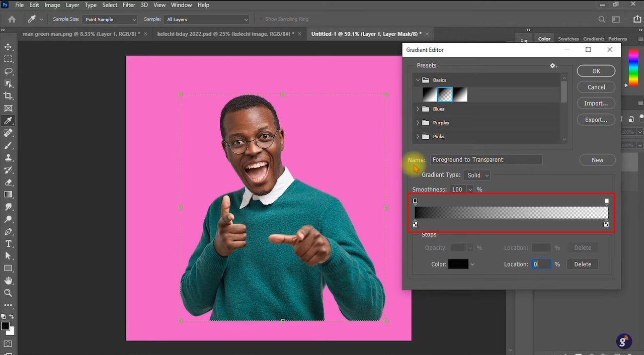
Task: Select the Smudge tool
Action: tap(8, 207)
